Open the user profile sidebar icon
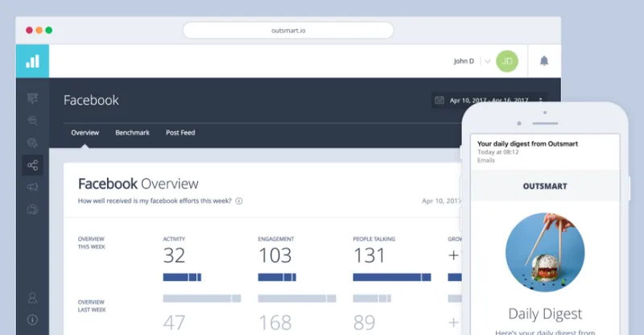The height and width of the screenshot is (335, 644). [32, 298]
